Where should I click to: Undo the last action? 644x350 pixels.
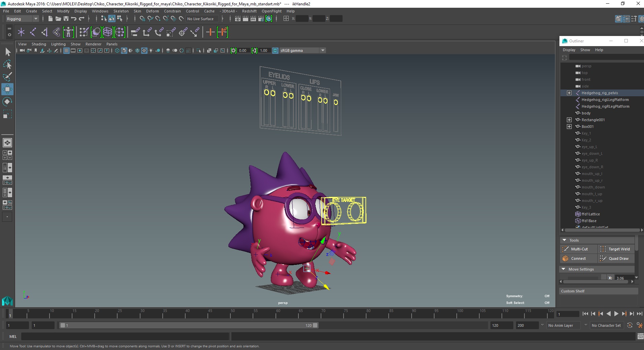click(x=74, y=19)
